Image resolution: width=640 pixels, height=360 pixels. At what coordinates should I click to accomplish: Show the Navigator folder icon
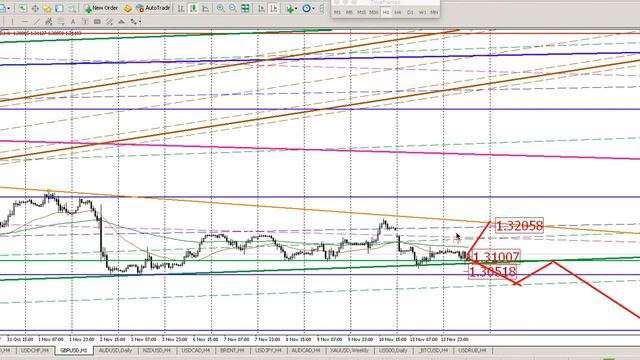pyautogui.click(x=47, y=8)
